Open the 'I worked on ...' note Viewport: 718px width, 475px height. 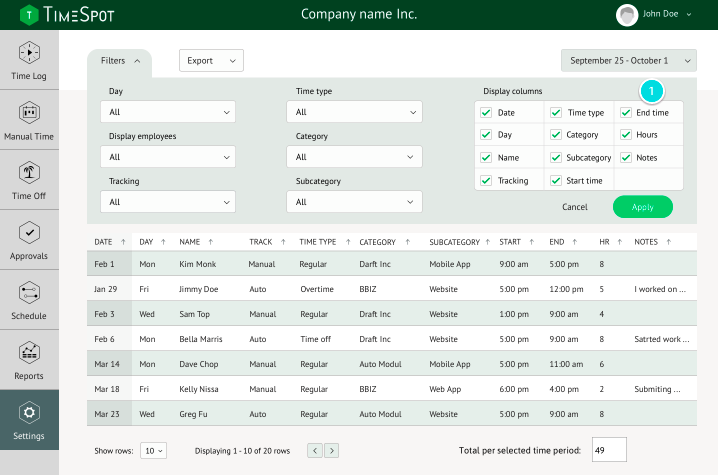coord(660,289)
